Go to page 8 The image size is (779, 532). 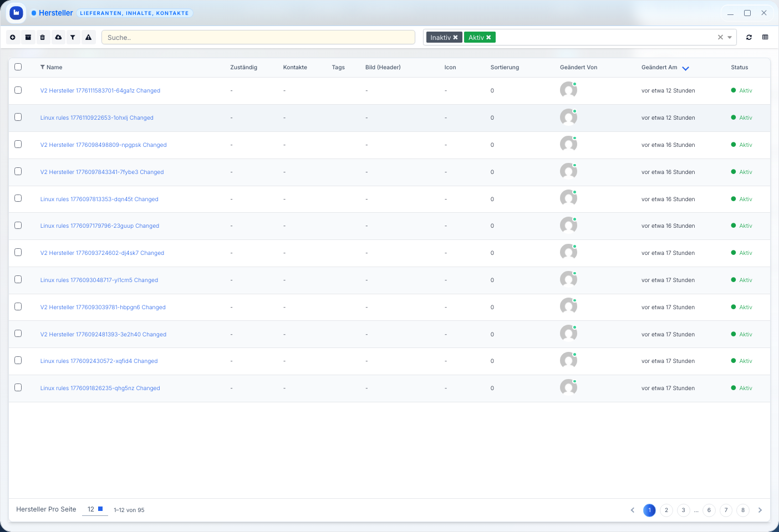(743, 510)
